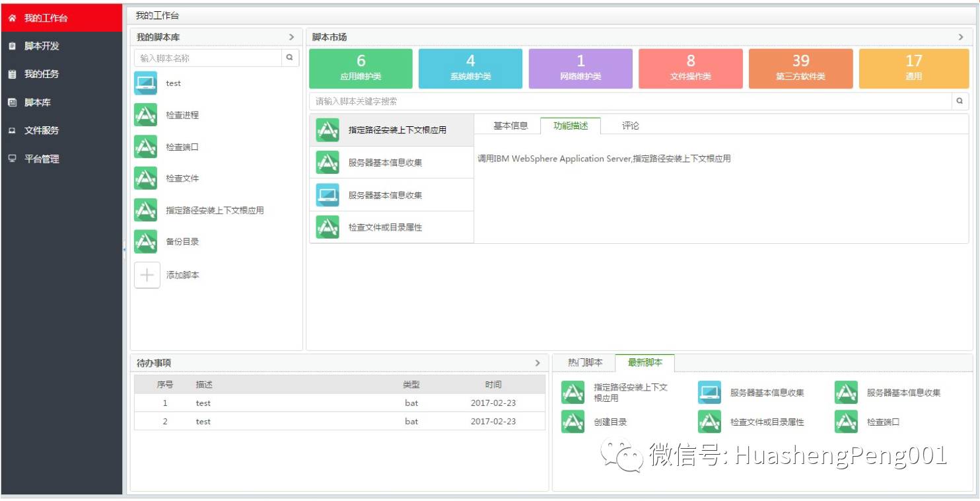Click the search magnifier in 脚本市场
The height and width of the screenshot is (501, 980).
coord(960,101)
